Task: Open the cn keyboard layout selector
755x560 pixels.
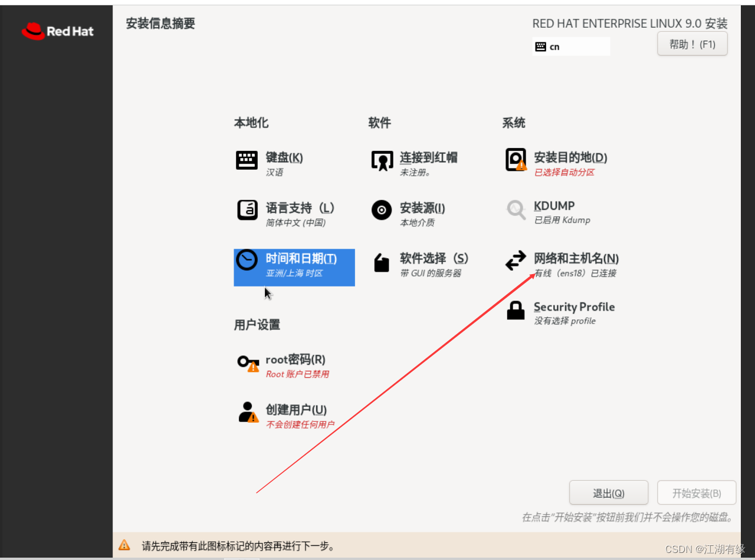Action: (x=570, y=46)
